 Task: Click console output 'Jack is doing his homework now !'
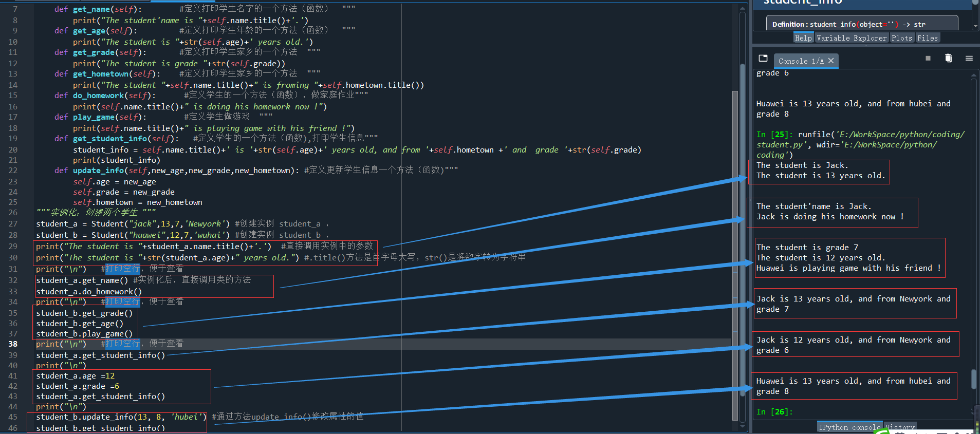click(830, 217)
